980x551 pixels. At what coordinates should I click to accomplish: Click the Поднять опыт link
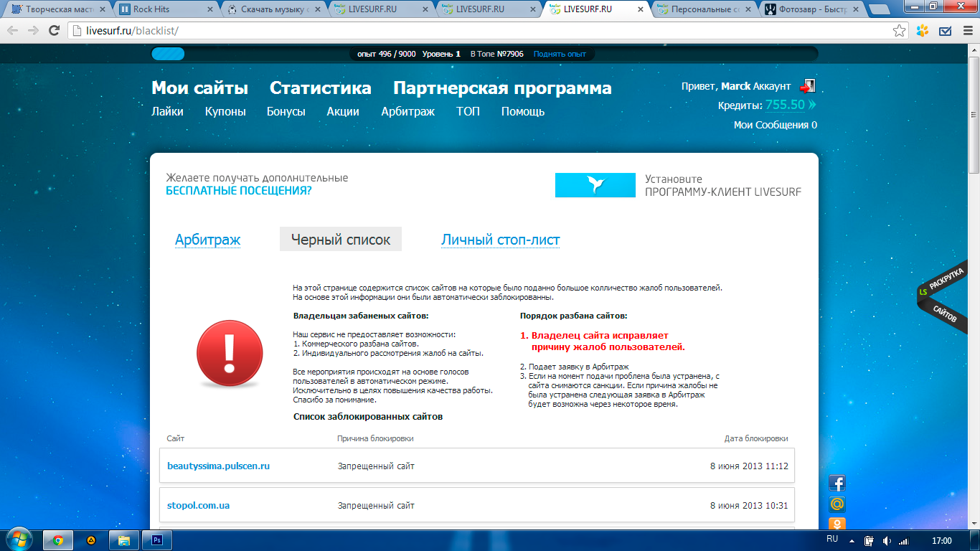pos(560,54)
